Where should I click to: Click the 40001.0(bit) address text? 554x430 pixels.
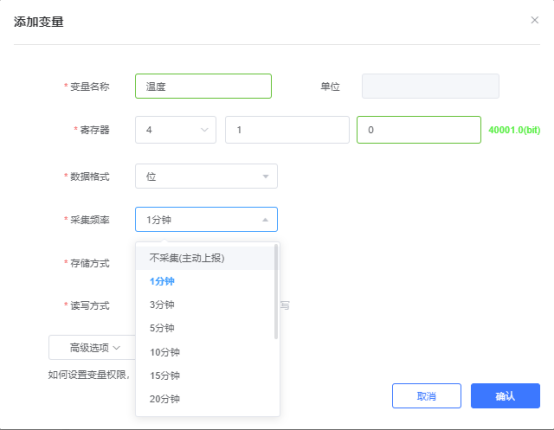514,130
